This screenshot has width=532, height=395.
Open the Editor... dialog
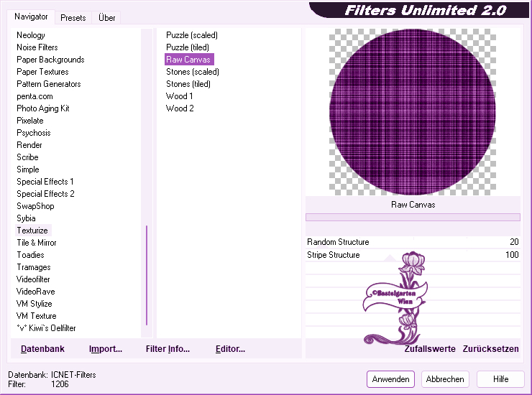[x=230, y=349]
